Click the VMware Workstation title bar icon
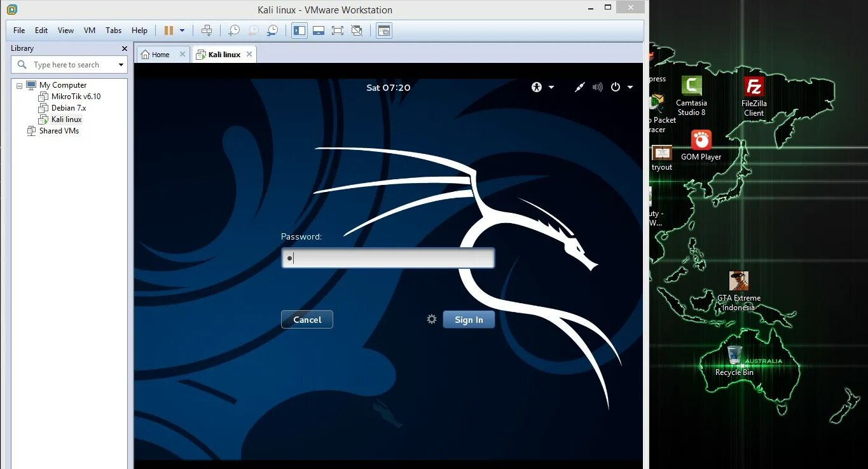 pyautogui.click(x=11, y=10)
